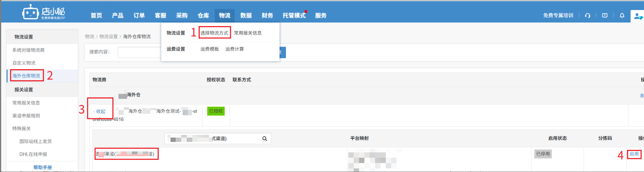Collapse the warehouse row via 收起
Image resolution: width=644 pixels, height=172 pixels.
click(x=100, y=112)
